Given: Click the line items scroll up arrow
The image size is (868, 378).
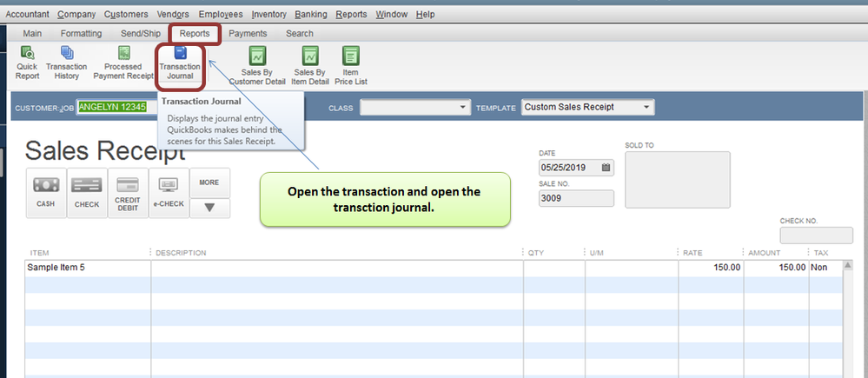Looking at the screenshot, I should pyautogui.click(x=847, y=266).
